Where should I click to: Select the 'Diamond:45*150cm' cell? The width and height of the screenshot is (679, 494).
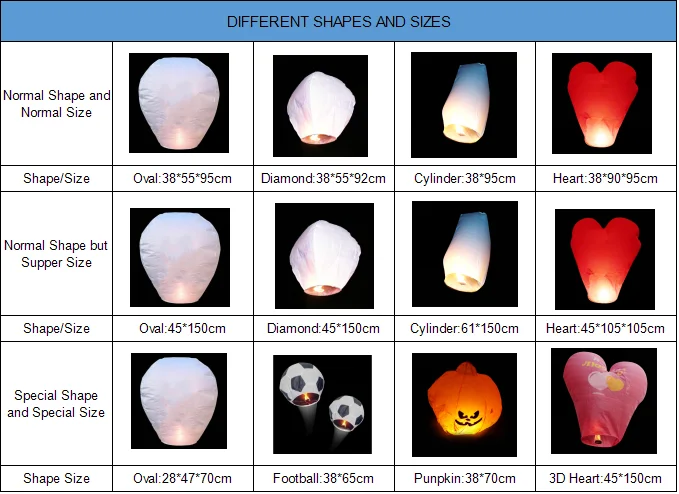[323, 328]
